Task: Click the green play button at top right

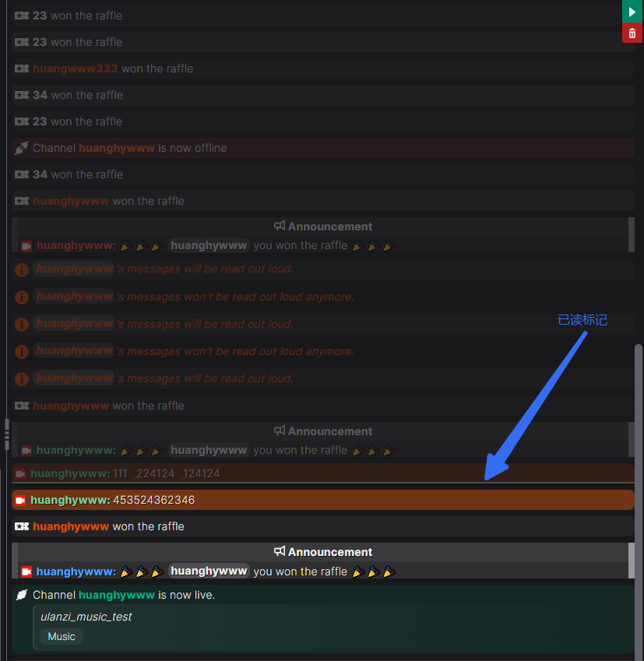Action: click(x=632, y=12)
